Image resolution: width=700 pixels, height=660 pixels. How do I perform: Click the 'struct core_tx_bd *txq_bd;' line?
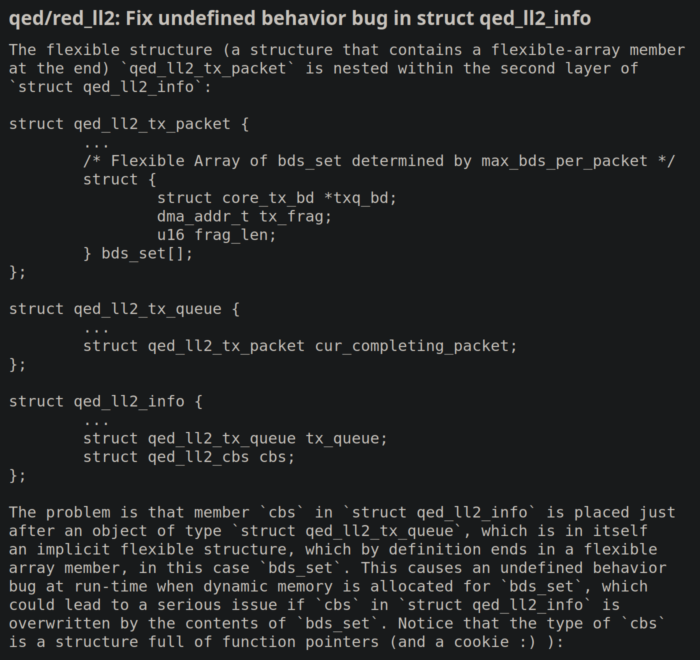pos(277,198)
